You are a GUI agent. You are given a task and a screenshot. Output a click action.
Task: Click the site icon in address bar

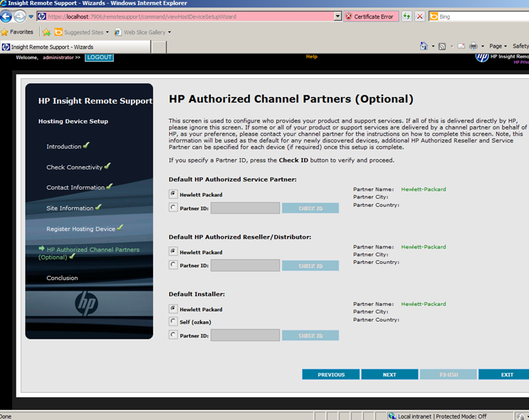coord(42,16)
